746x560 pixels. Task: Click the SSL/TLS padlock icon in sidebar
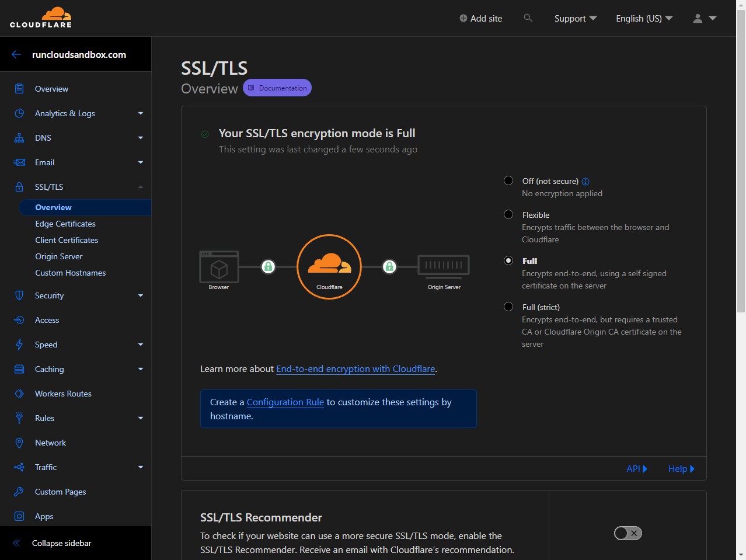pyautogui.click(x=19, y=187)
